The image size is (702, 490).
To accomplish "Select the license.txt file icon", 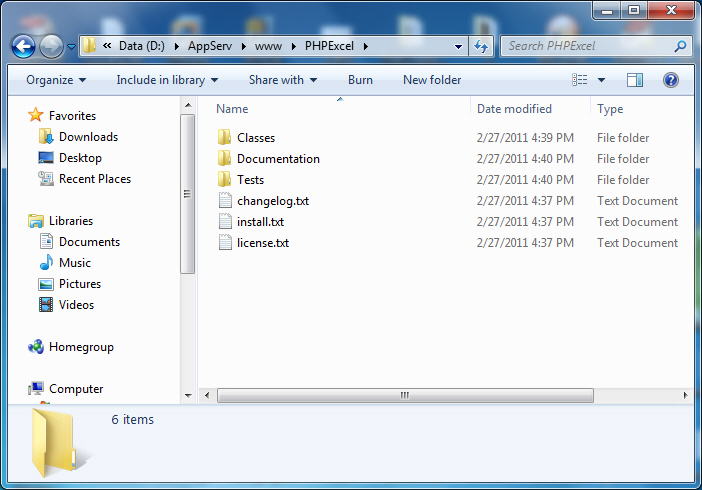I will click(225, 243).
